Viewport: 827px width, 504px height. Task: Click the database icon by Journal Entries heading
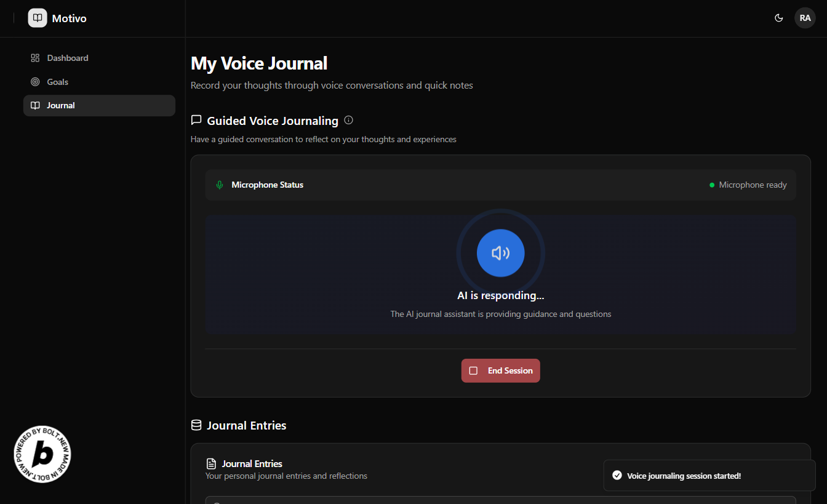(196, 425)
